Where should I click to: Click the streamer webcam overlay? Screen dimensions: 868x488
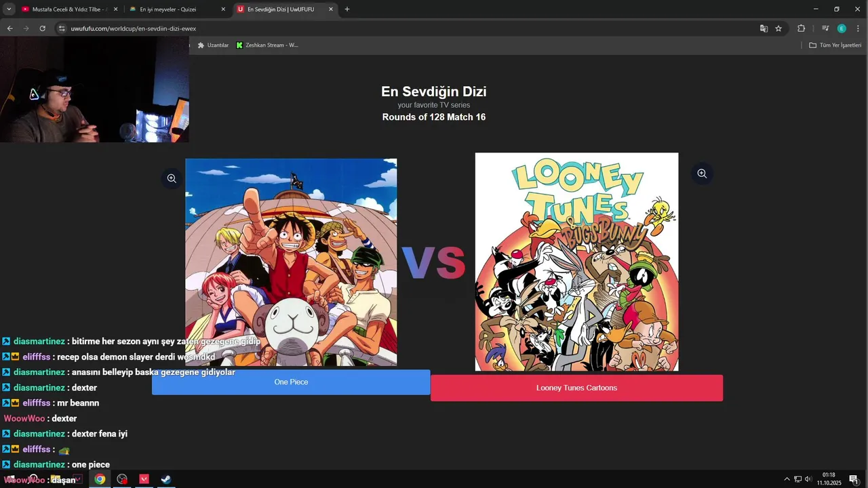click(x=94, y=89)
